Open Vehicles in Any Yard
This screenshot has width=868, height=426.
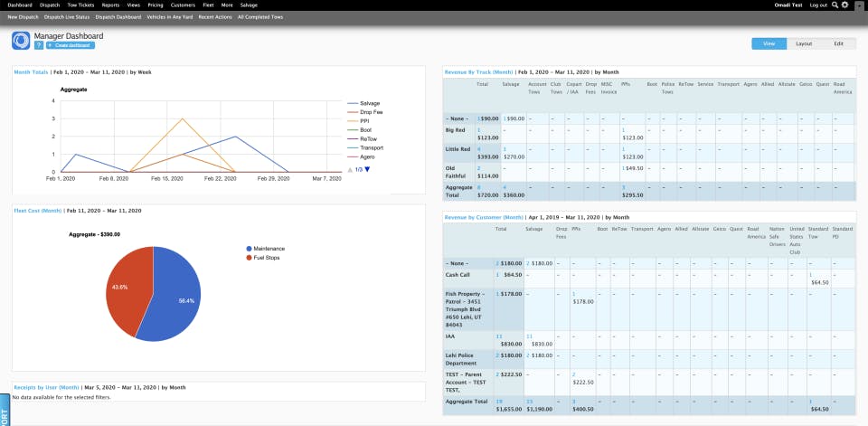point(169,17)
